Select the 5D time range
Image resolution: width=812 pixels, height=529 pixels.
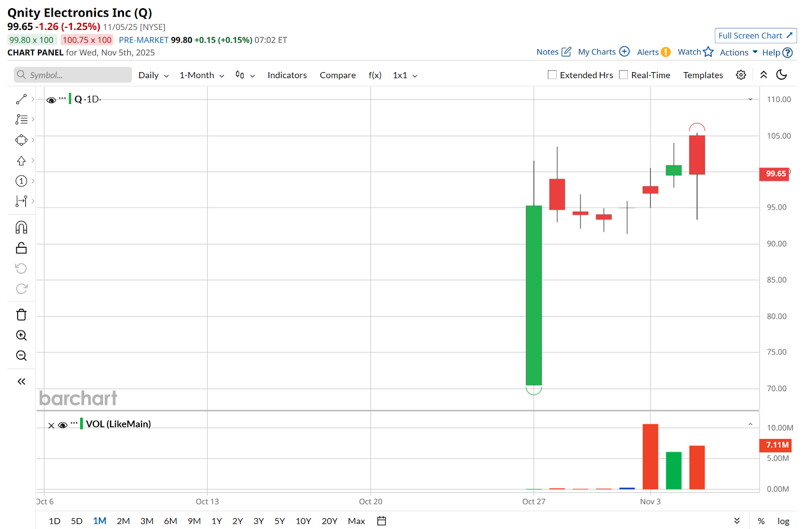pos(77,521)
